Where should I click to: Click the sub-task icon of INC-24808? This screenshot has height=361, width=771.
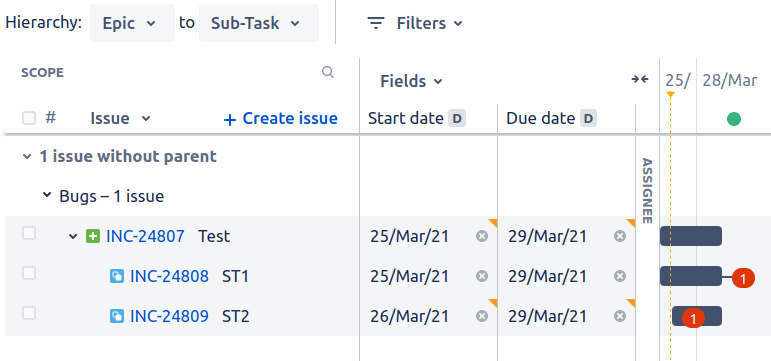coord(117,276)
